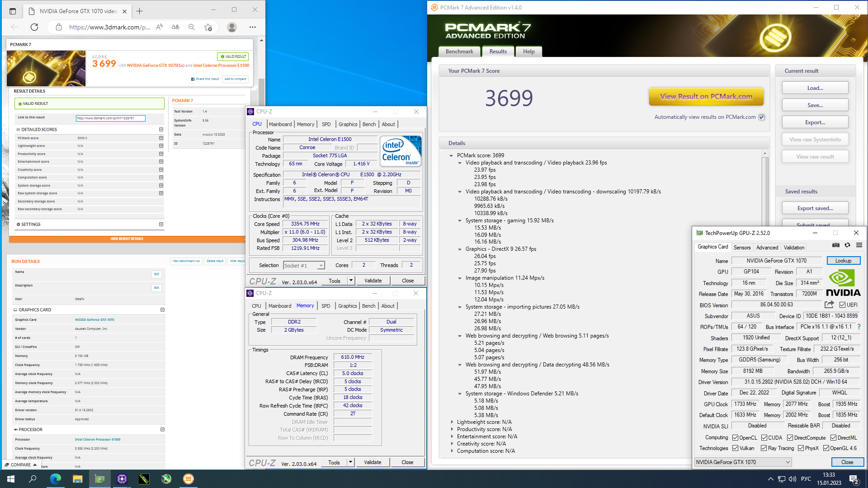This screenshot has height=488, width=868.
Task: Open Edge tab actions menu icon
Action: (x=13, y=11)
